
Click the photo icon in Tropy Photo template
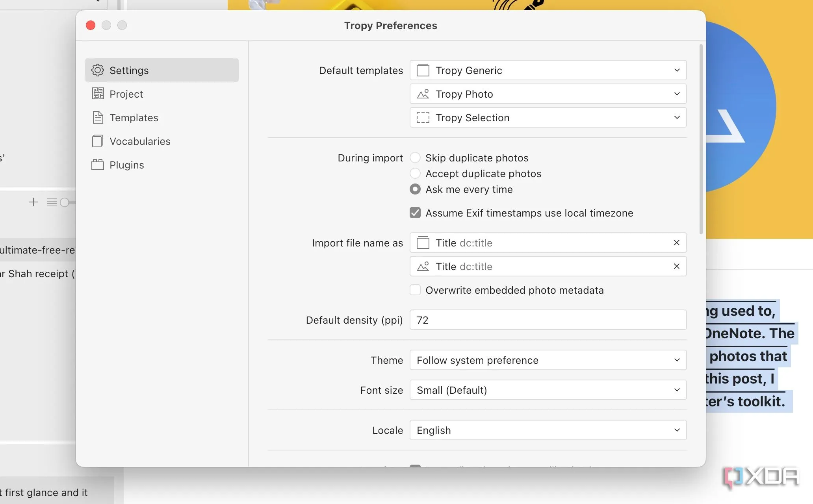[x=423, y=94]
